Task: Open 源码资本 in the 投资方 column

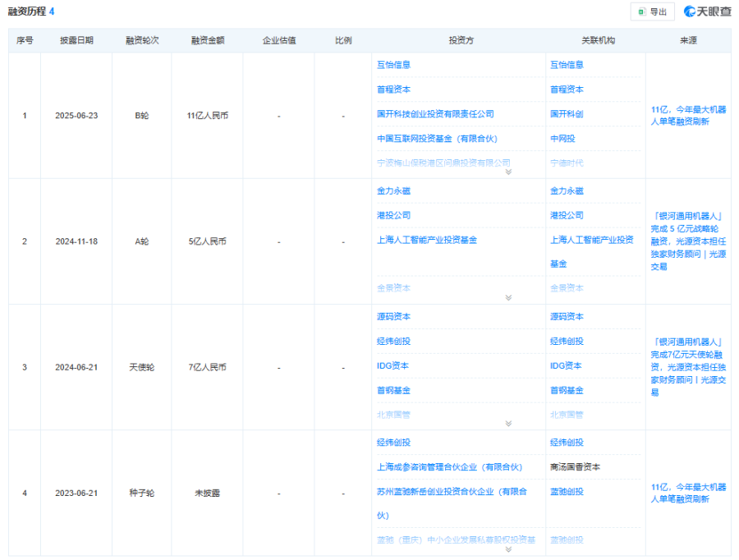Action: (393, 316)
